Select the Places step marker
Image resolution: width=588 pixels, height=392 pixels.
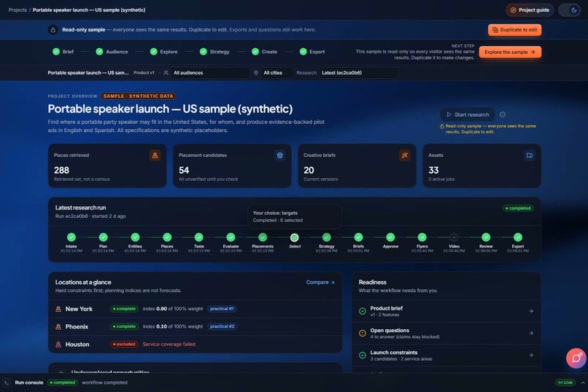tap(167, 237)
